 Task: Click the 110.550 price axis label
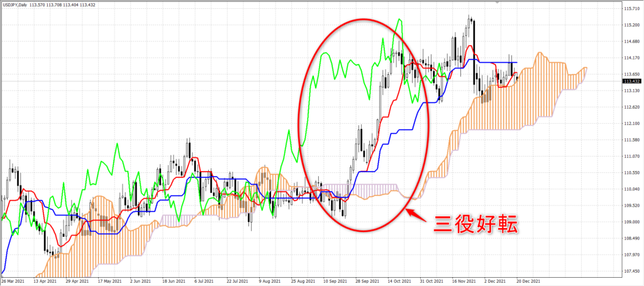point(631,173)
